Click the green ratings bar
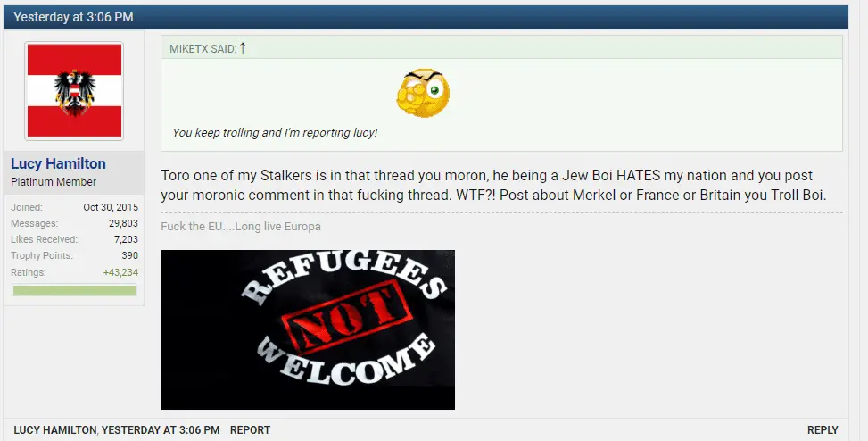The image size is (868, 441). [x=74, y=290]
